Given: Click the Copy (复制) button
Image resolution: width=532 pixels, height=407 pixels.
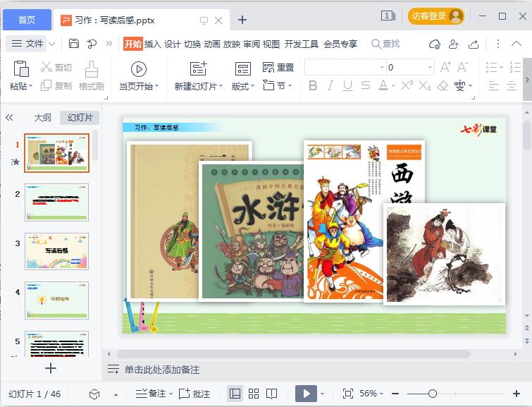Looking at the screenshot, I should tap(56, 85).
